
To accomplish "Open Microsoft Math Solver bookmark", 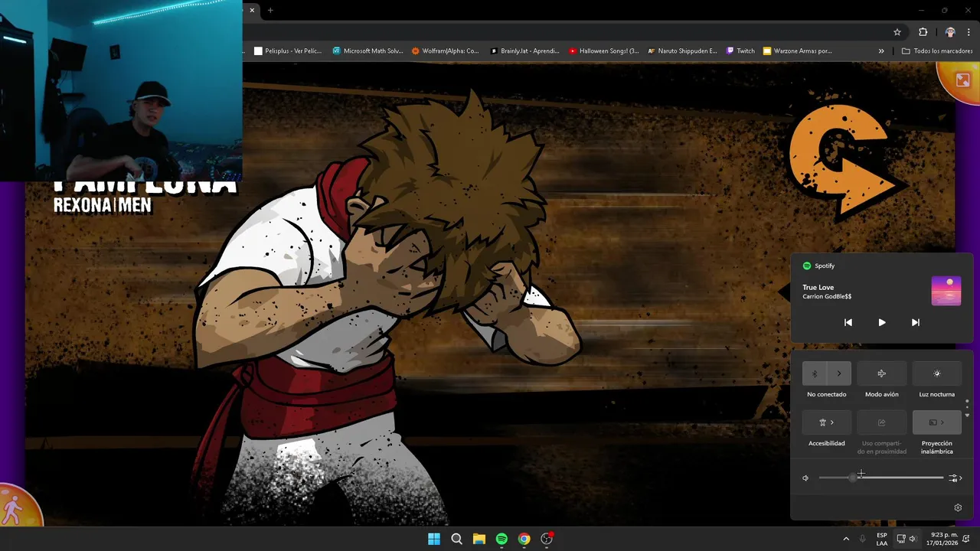I will point(367,51).
